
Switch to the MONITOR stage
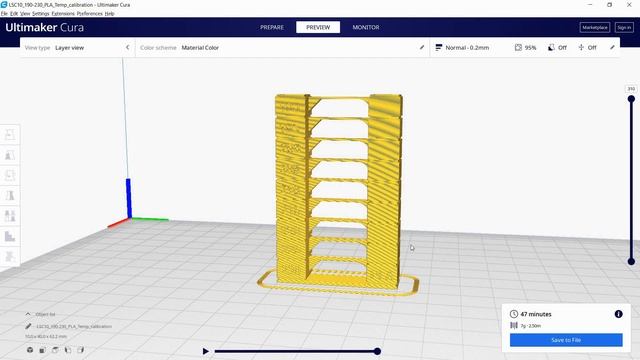366,27
